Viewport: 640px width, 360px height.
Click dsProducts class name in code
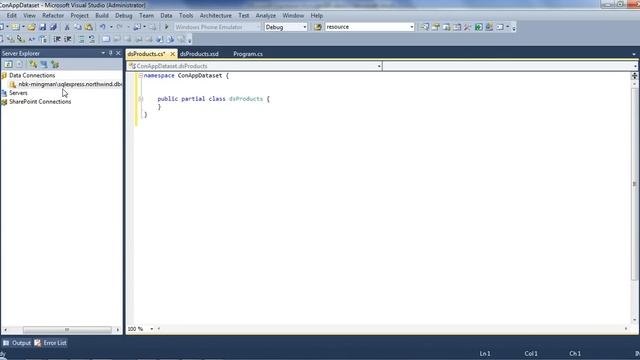click(x=246, y=99)
